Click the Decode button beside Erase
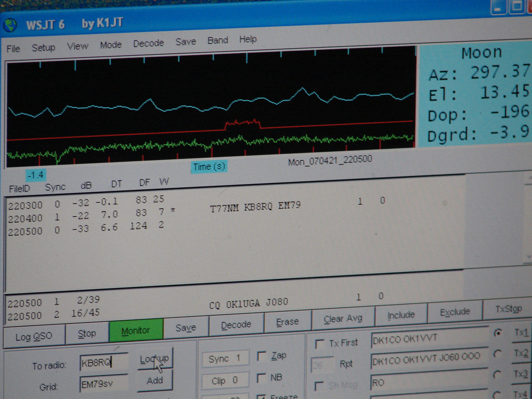Viewport: 532px width, 399px height. (x=236, y=325)
